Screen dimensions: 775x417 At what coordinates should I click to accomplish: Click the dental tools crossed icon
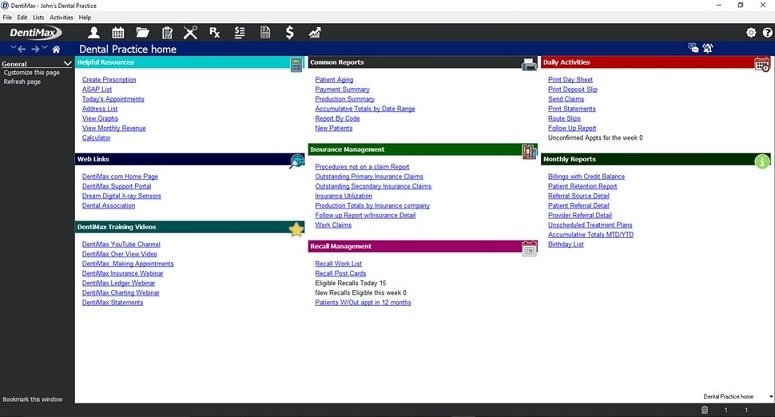tap(190, 33)
